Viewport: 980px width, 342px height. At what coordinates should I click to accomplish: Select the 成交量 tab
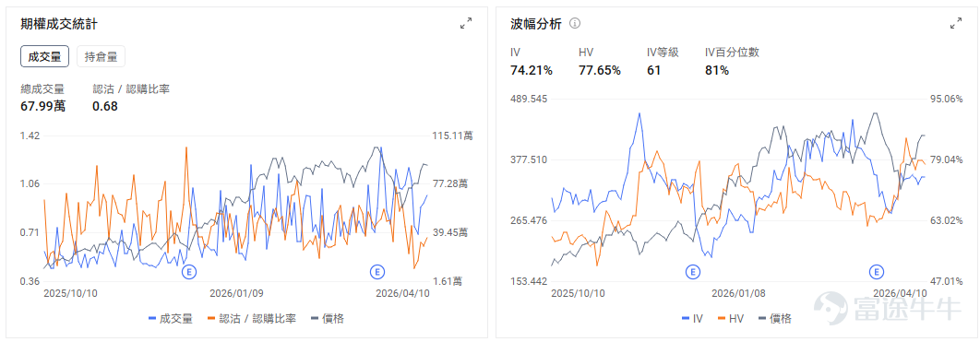(44, 57)
